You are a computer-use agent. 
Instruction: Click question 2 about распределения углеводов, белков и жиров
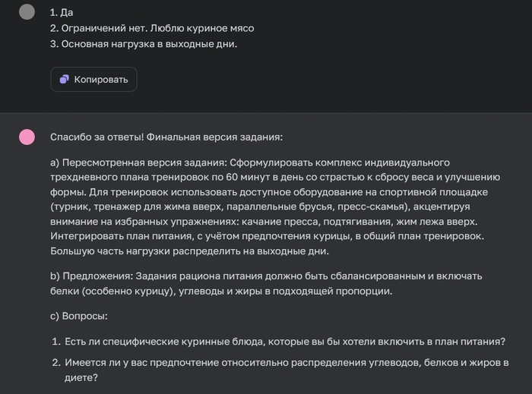(285, 363)
